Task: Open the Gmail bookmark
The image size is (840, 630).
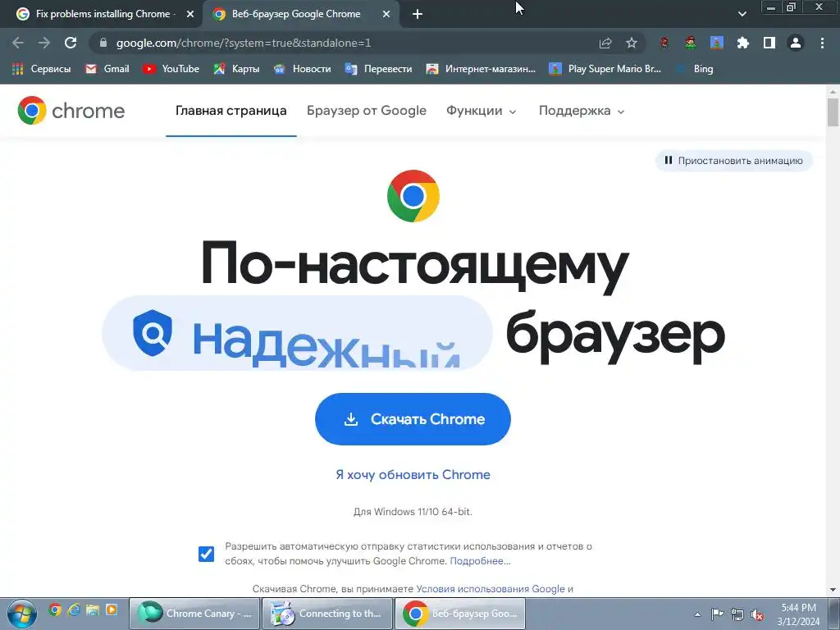Action: 107,69
